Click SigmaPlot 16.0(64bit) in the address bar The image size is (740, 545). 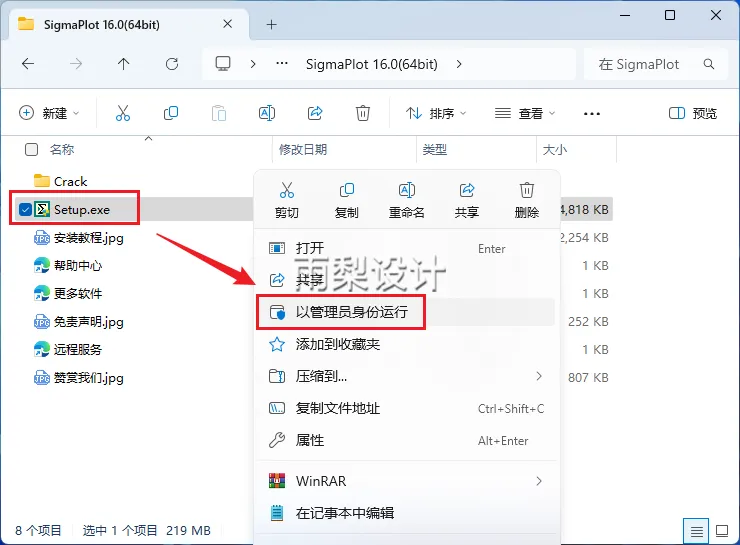[x=371, y=64]
